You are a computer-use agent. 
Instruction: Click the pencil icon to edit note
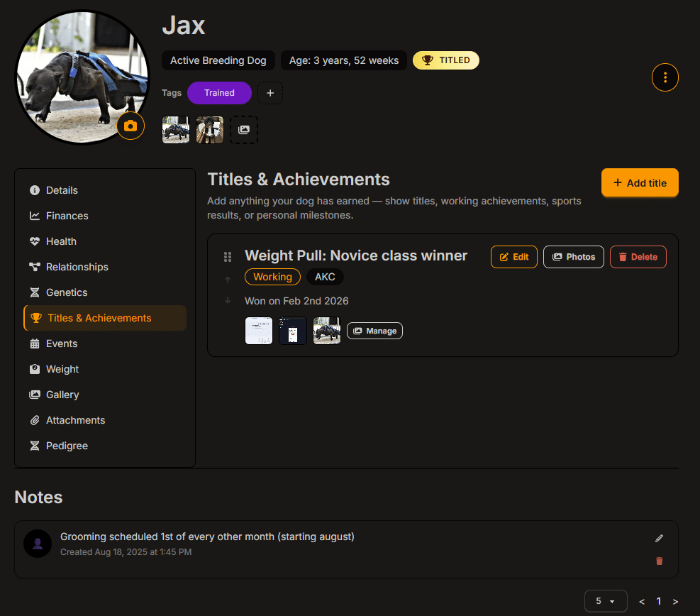tap(659, 539)
